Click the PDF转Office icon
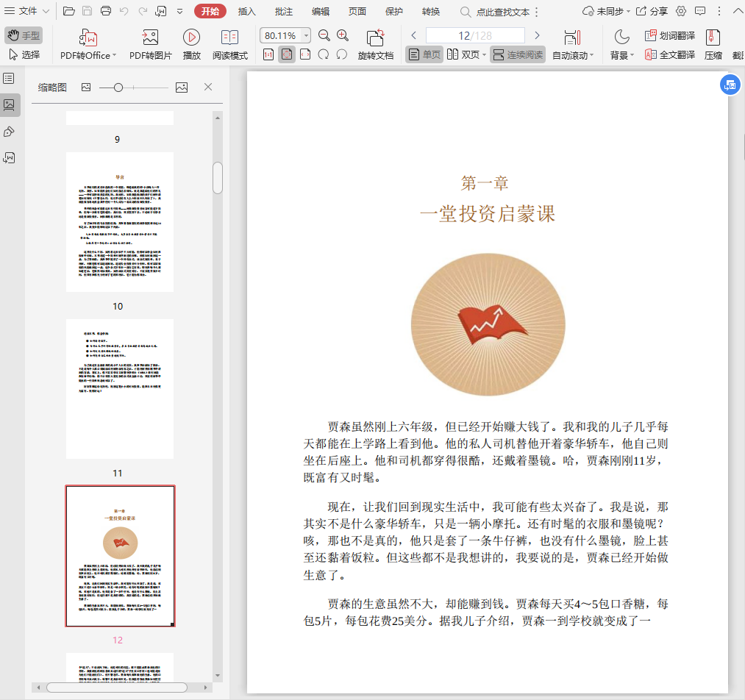745x700 pixels. point(88,37)
